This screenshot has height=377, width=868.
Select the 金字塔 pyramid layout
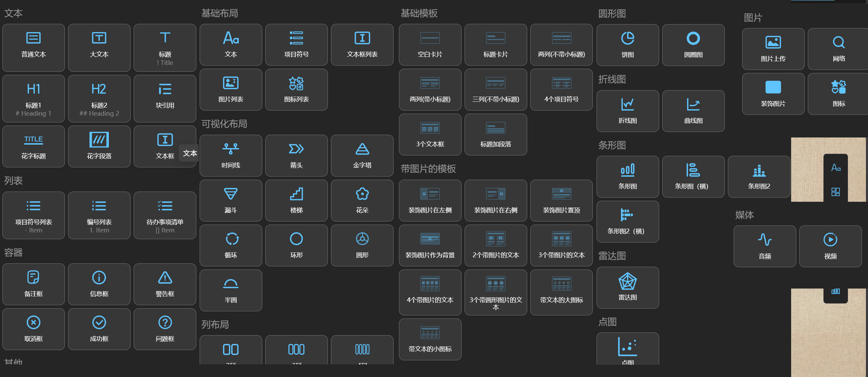pos(362,155)
